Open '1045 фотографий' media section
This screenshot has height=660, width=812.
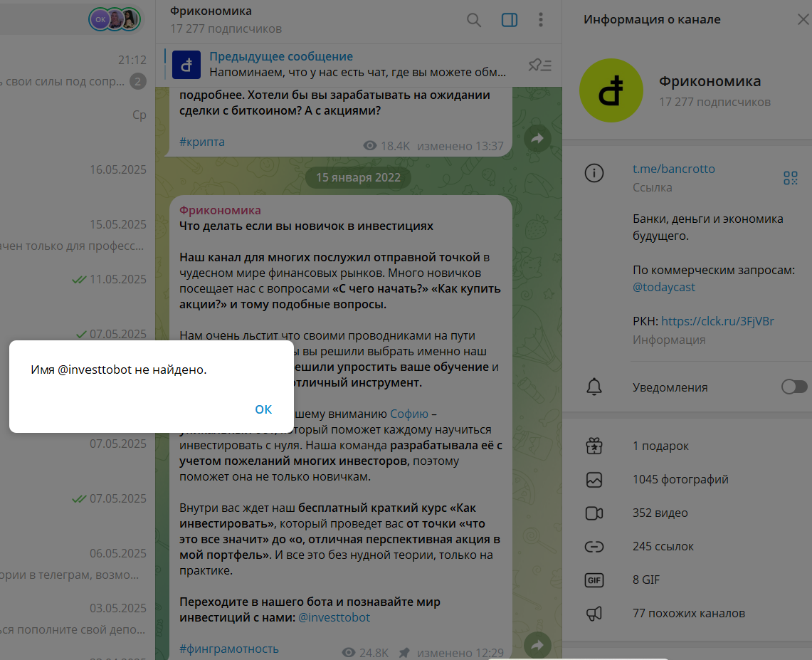687,480
